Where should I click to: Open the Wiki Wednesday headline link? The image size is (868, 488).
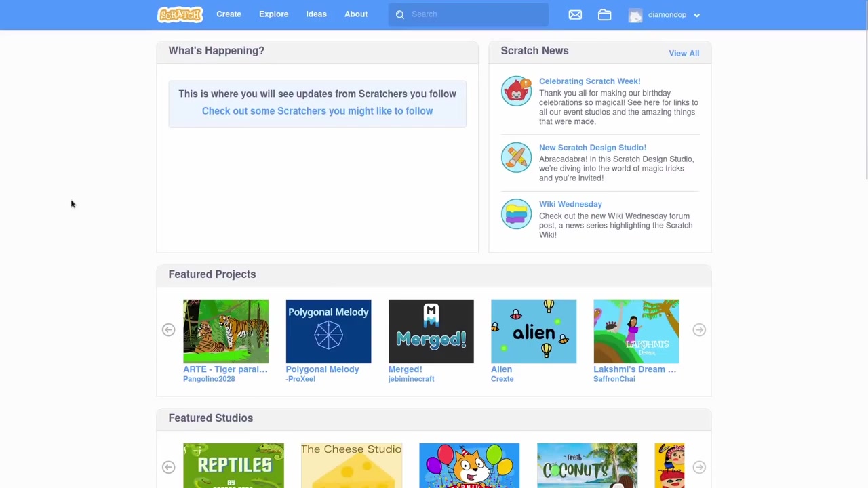tap(570, 204)
